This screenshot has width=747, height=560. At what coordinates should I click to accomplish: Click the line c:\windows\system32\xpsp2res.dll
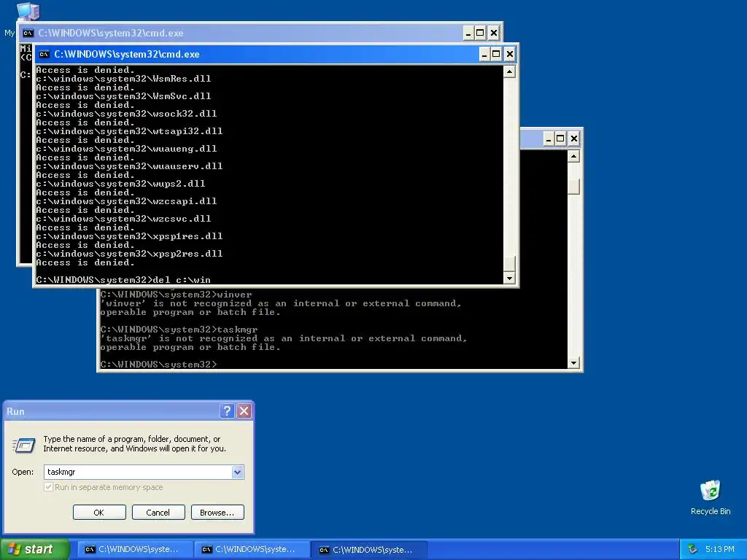click(129, 254)
